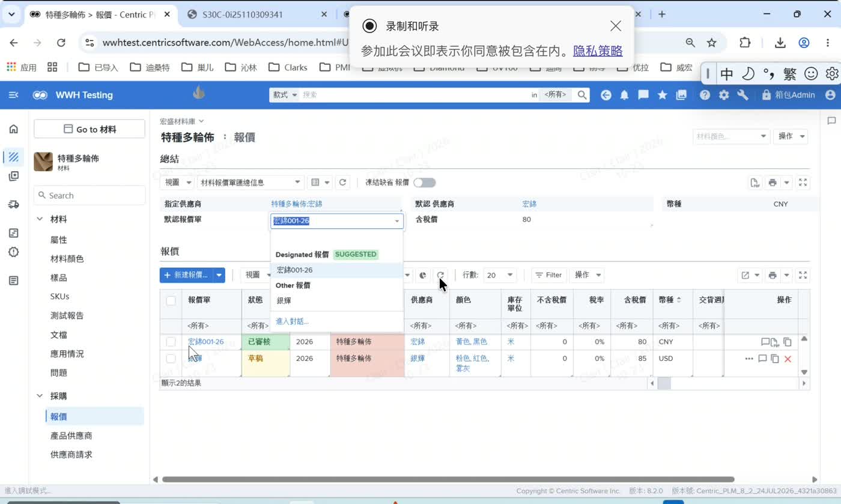Click the sidebar Search field
The width and height of the screenshot is (841, 504).
90,195
